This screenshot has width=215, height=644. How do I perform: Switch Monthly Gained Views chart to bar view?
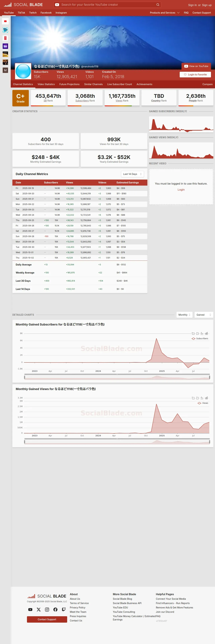[x=206, y=398]
